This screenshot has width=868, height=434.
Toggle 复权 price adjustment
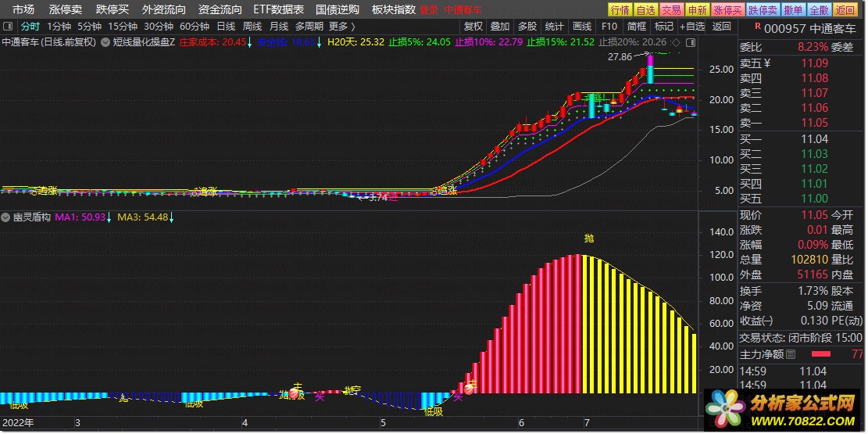[473, 26]
